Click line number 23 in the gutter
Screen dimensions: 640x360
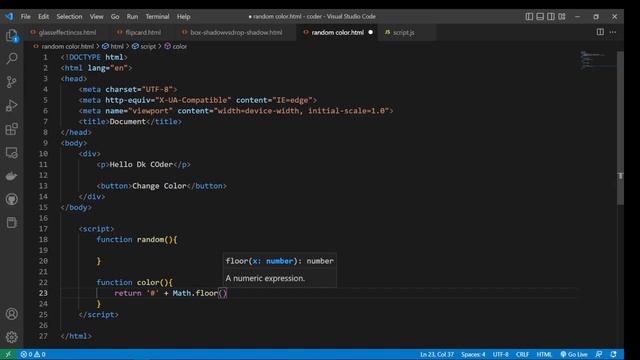[43, 293]
